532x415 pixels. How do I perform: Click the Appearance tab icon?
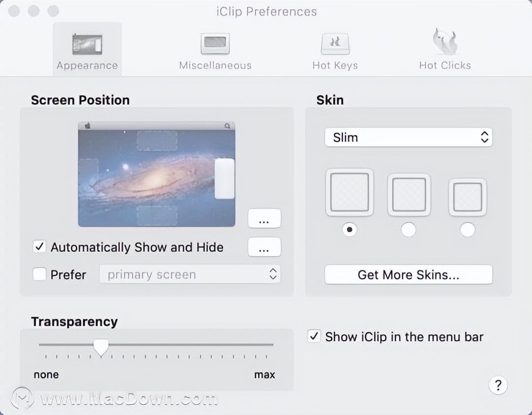click(87, 43)
